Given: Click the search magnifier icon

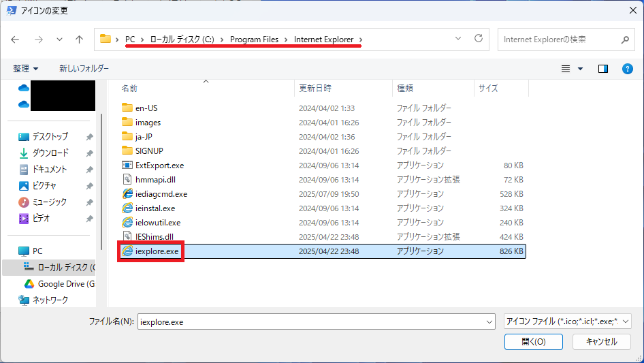Looking at the screenshot, I should coord(625,40).
